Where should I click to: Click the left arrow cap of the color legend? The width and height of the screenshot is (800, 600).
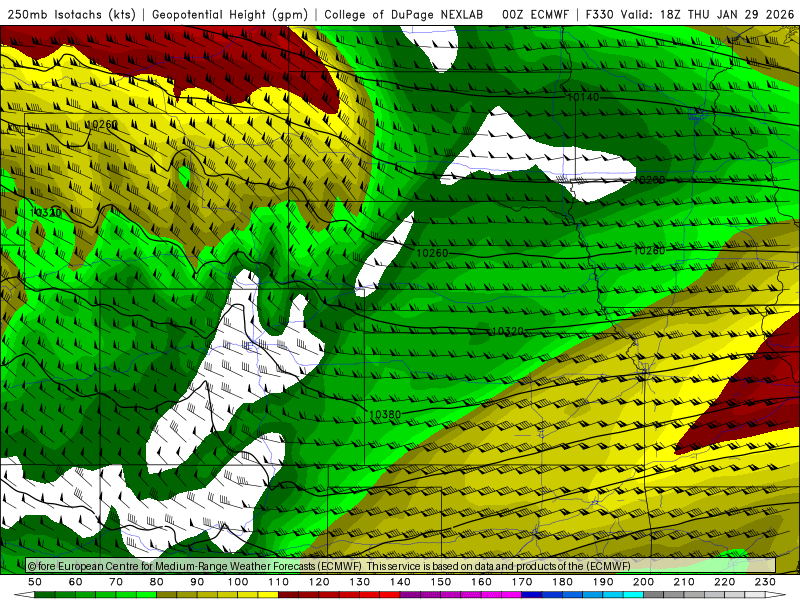click(x=24, y=595)
